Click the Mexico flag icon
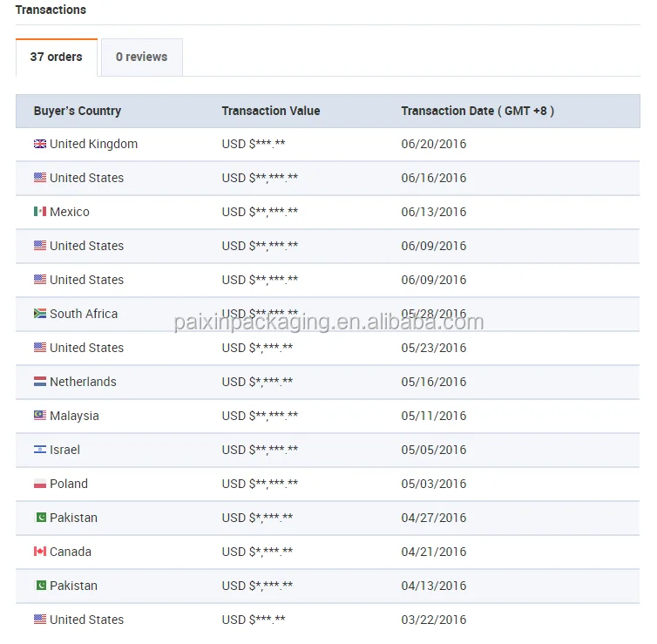The width and height of the screenshot is (657, 644). pyautogui.click(x=40, y=212)
